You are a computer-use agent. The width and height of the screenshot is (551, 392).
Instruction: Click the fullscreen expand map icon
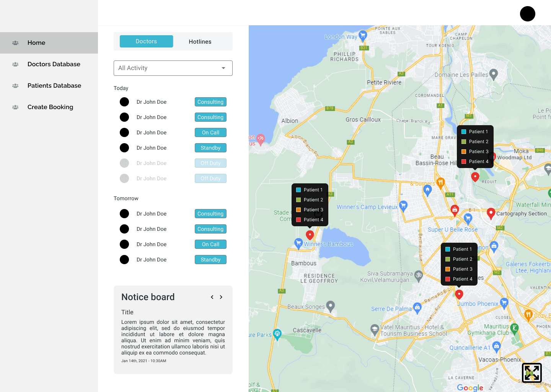pyautogui.click(x=531, y=372)
